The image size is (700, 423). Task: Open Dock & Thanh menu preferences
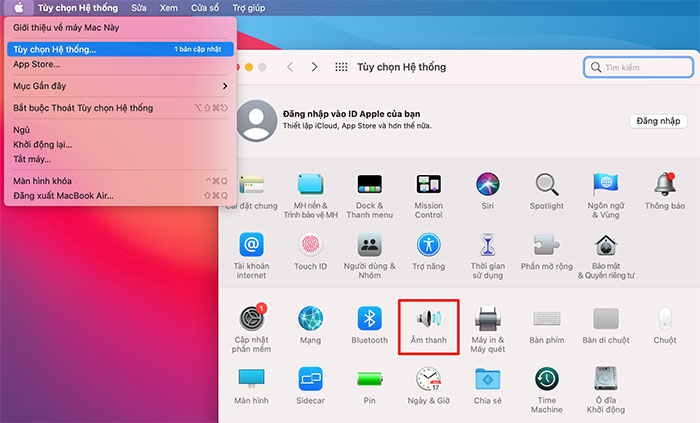(x=369, y=195)
